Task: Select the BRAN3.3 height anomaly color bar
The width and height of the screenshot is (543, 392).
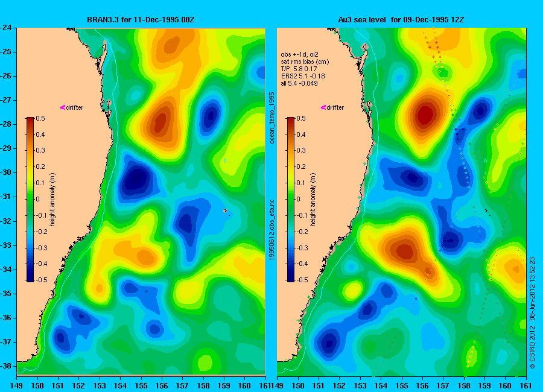Action: tap(30, 200)
